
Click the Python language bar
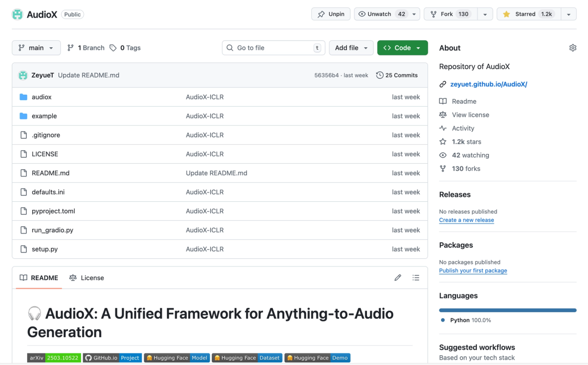[507, 310]
